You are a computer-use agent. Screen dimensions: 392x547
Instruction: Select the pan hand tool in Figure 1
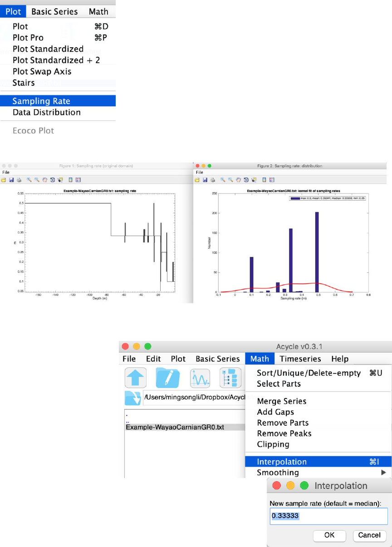click(45, 180)
